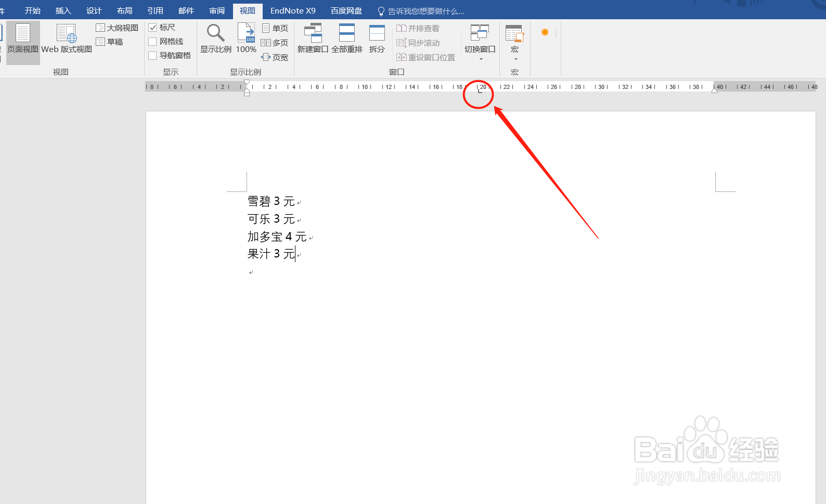
Task: Click the orange dot indicator in the ribbon
Action: pyautogui.click(x=545, y=32)
